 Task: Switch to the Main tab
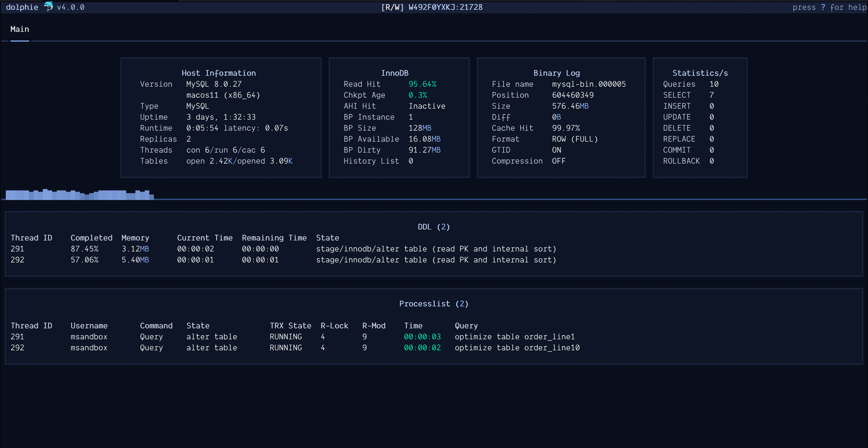pyautogui.click(x=19, y=29)
